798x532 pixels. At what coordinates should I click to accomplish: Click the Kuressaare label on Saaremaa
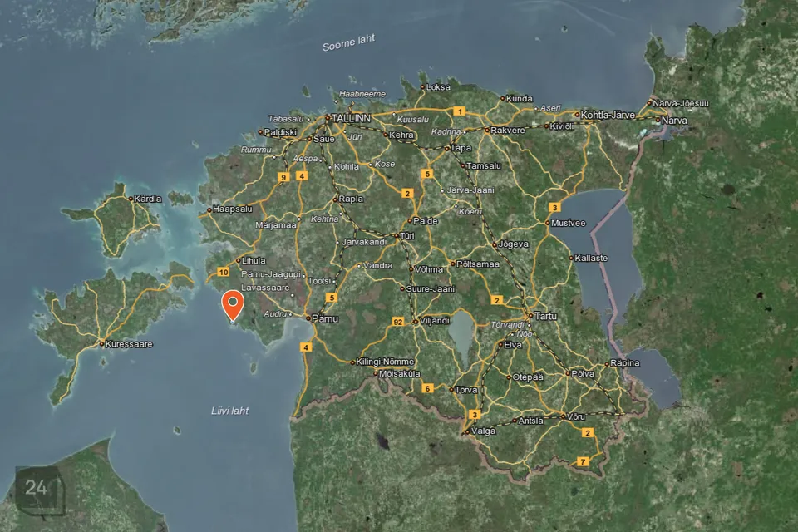pyautogui.click(x=130, y=343)
